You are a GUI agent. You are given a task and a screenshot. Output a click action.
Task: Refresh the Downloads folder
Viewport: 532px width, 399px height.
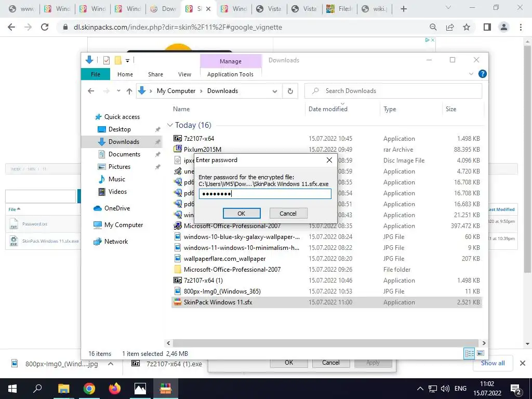[290, 91]
